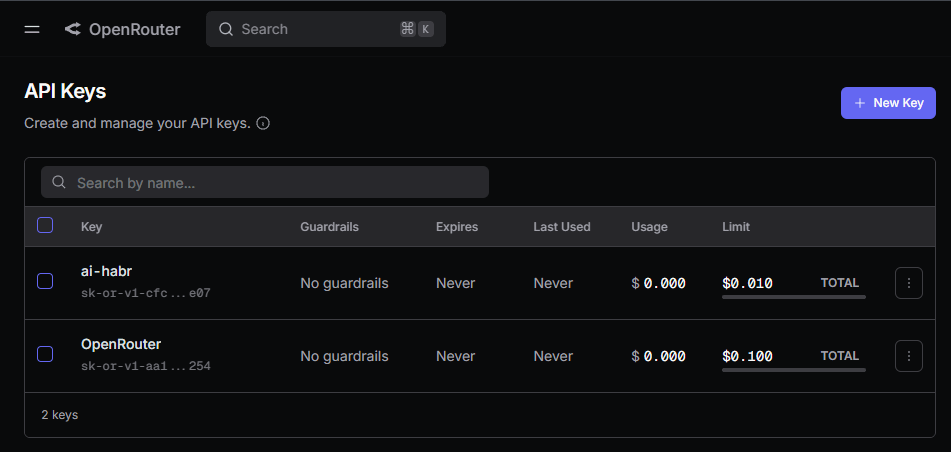The image size is (951, 452).
Task: Click the Usage column header
Action: tap(649, 227)
